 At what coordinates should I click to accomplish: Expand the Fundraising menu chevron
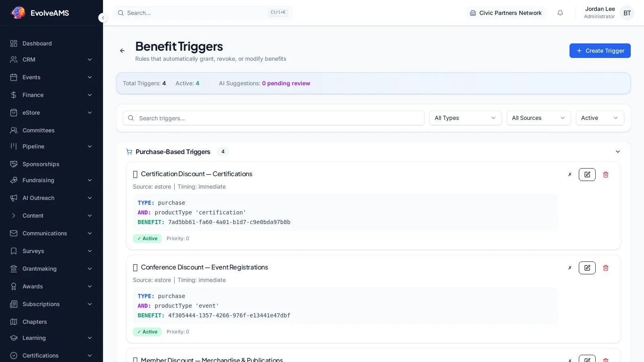click(x=90, y=180)
